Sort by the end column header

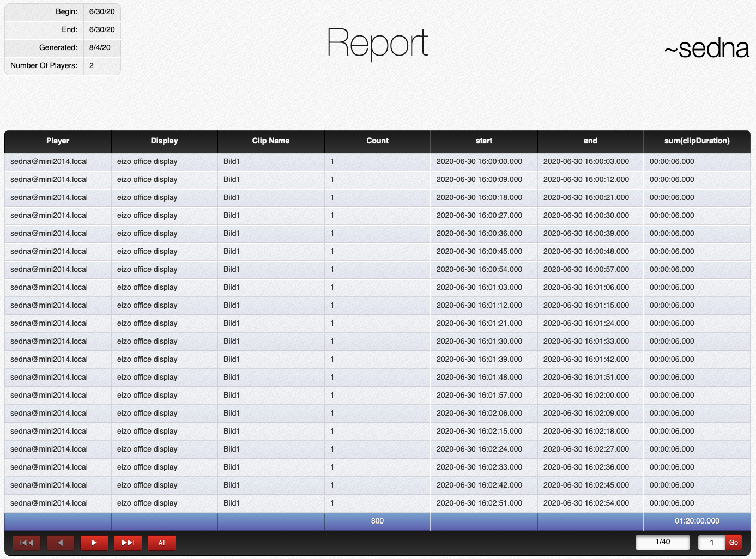(x=590, y=141)
